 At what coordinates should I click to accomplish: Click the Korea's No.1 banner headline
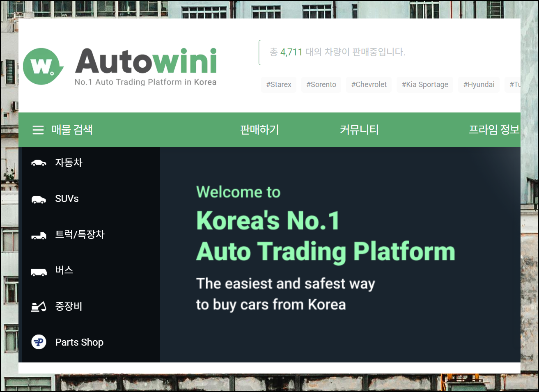(x=268, y=221)
